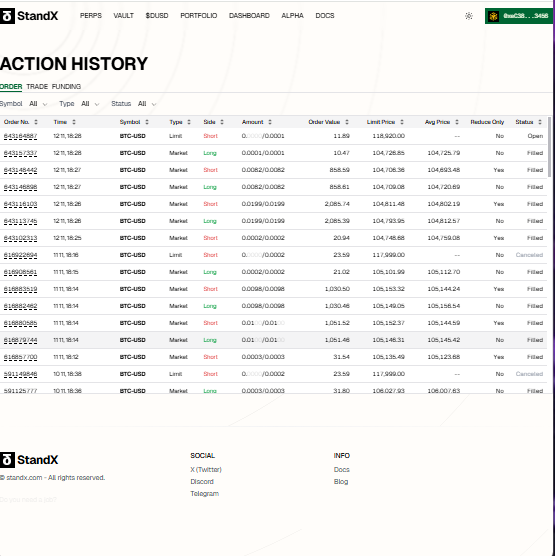Open the Discord footer link

click(202, 482)
